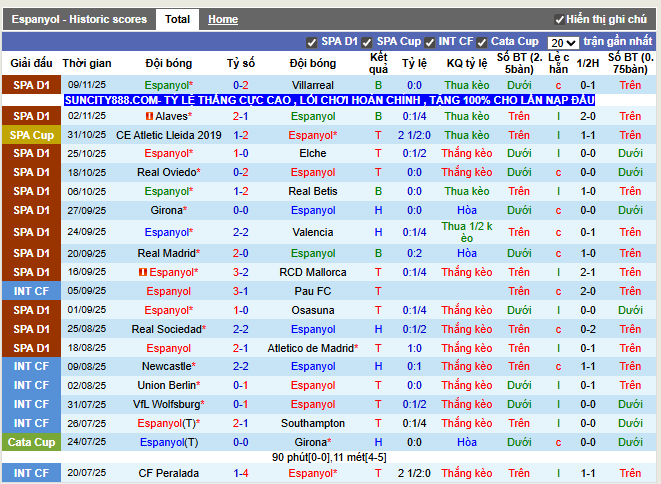This screenshot has height=484, width=661.
Task: Toggle the SPA Cup checkbox
Action: (367, 42)
